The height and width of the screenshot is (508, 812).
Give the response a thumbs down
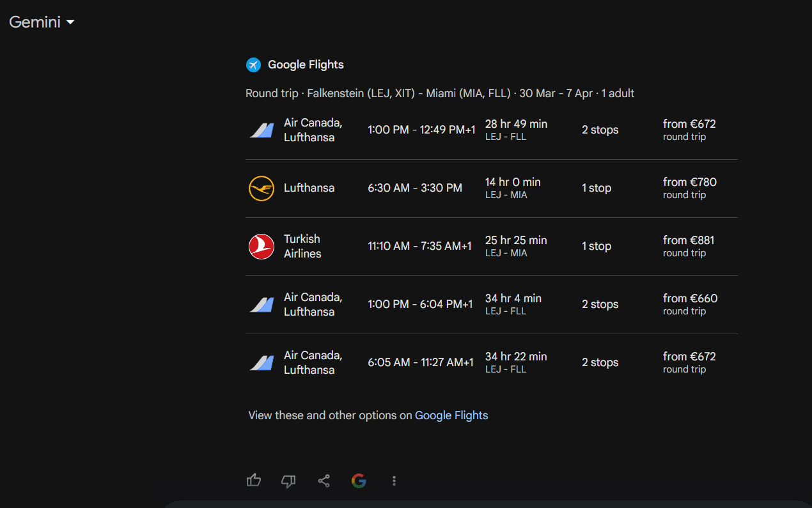pyautogui.click(x=288, y=481)
